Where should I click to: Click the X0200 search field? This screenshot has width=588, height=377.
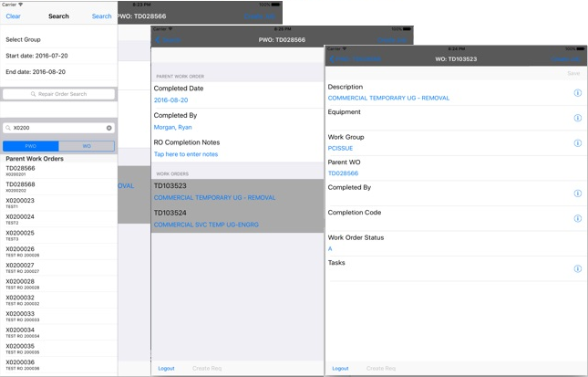59,128
